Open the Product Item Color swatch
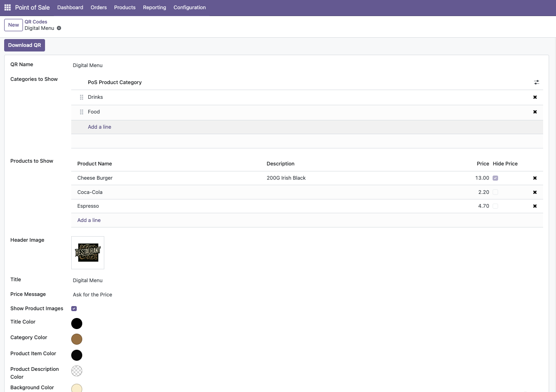This screenshot has width=556, height=392. 77,355
